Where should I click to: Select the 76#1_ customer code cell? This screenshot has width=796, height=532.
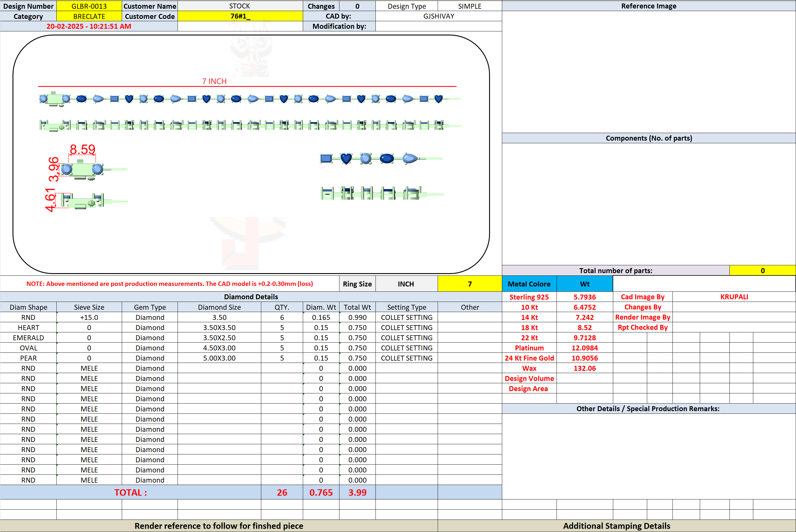point(240,16)
